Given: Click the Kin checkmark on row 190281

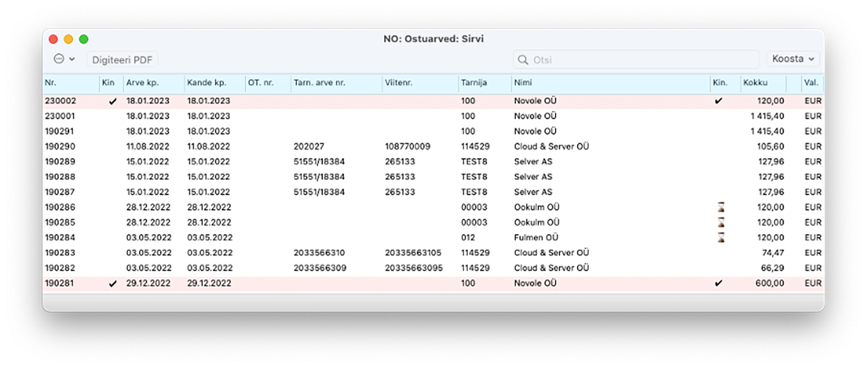Looking at the screenshot, I should point(113,283).
